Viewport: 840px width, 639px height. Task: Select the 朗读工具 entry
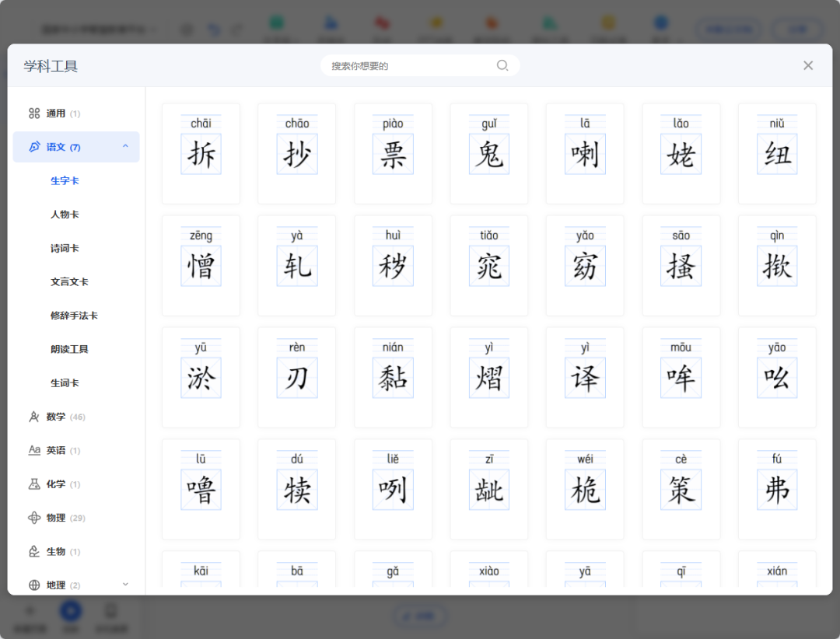[x=69, y=350]
